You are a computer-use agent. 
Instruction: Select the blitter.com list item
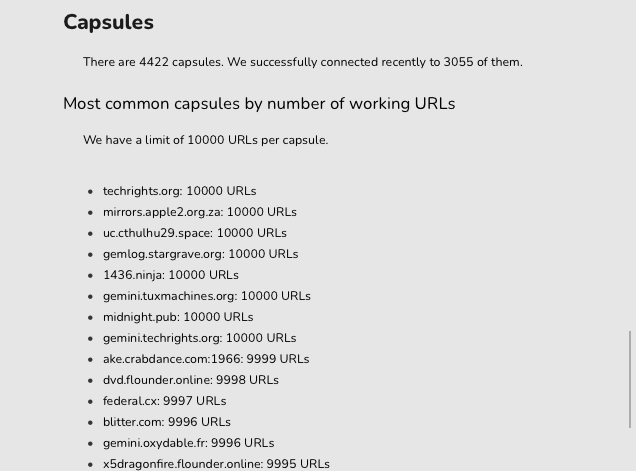pos(167,422)
